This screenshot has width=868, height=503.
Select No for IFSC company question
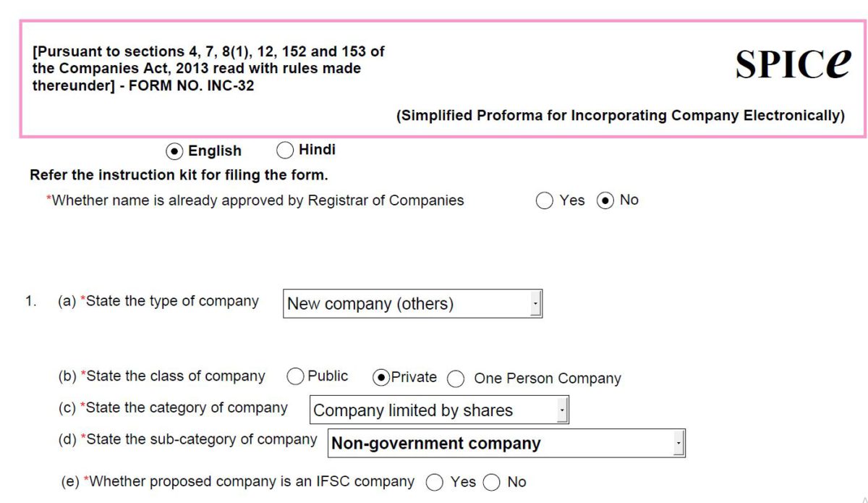pos(492,481)
